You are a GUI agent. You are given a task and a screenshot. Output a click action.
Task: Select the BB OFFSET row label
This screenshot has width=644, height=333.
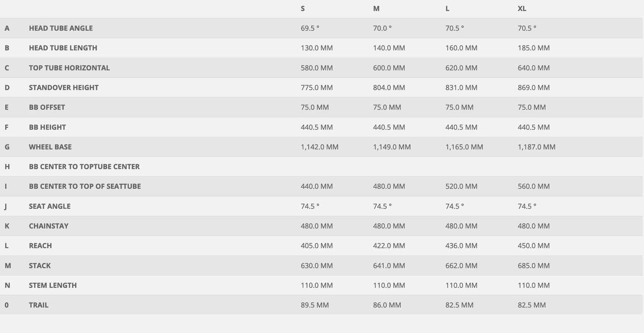coord(47,107)
